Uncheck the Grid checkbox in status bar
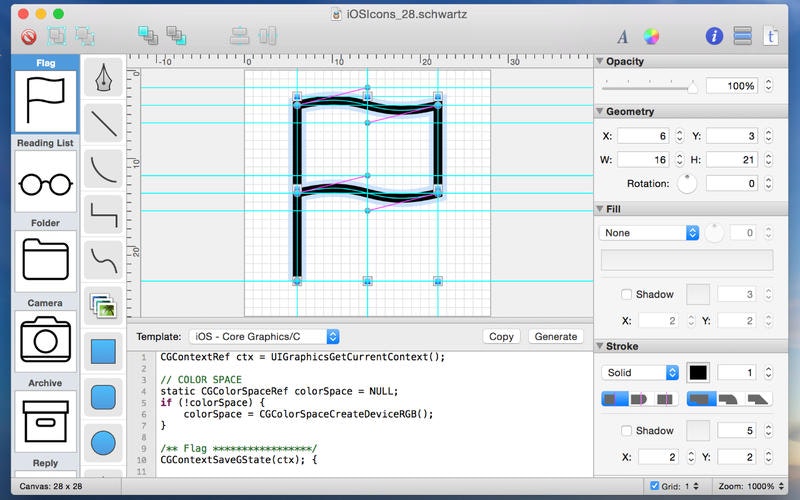 (654, 486)
